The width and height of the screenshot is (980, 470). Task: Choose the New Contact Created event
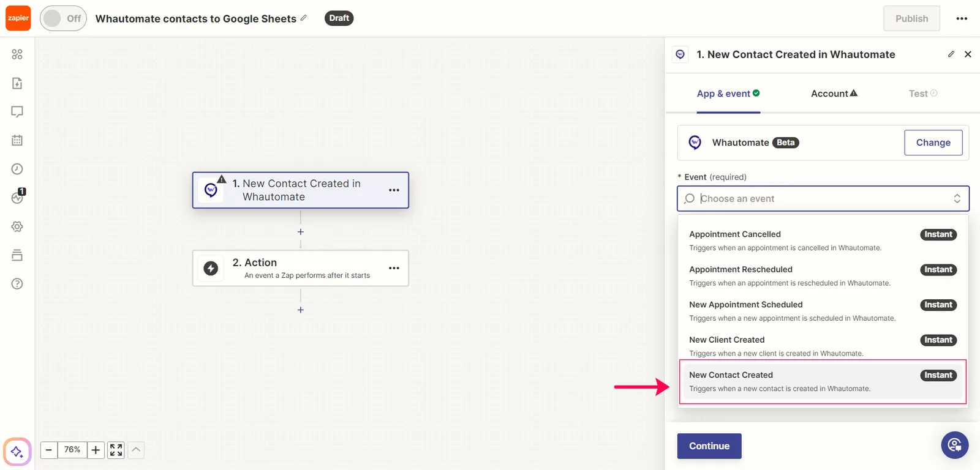823,382
